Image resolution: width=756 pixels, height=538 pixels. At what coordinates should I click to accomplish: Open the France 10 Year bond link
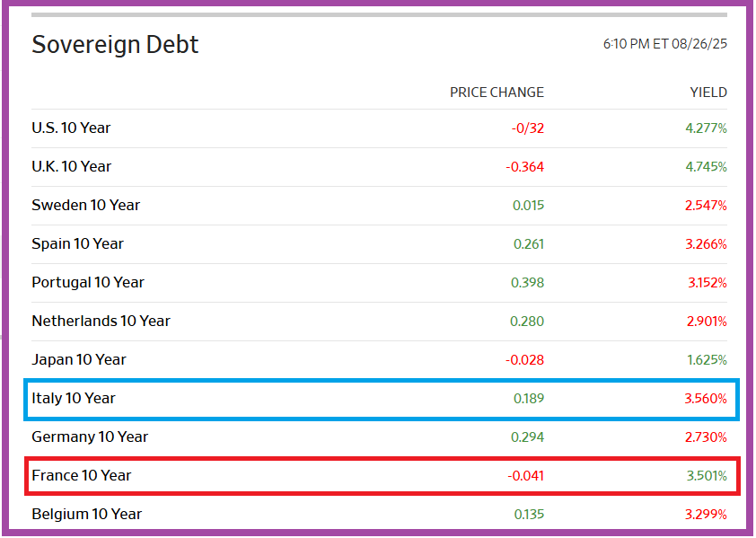81,475
